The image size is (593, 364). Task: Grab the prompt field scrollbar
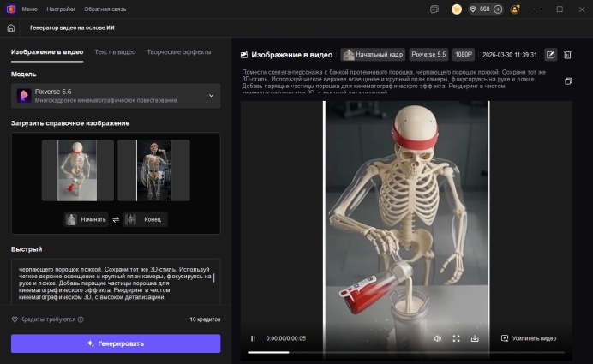pyautogui.click(x=213, y=277)
